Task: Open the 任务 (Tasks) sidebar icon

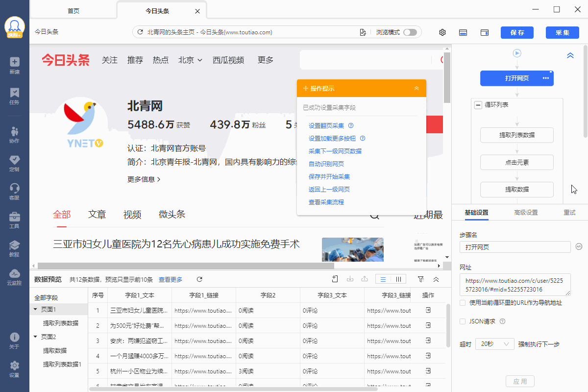Action: point(14,96)
